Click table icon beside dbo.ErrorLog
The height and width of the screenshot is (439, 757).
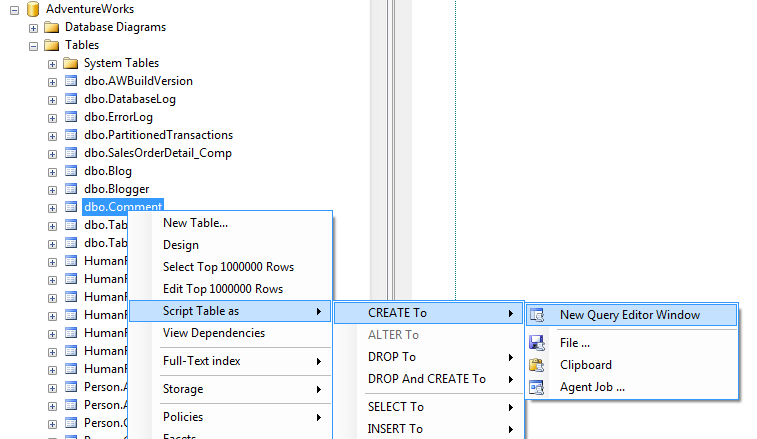click(x=71, y=117)
